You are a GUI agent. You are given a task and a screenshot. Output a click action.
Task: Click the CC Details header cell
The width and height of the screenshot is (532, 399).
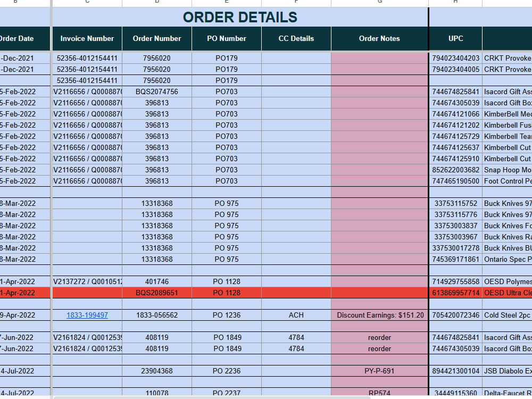pyautogui.click(x=296, y=39)
